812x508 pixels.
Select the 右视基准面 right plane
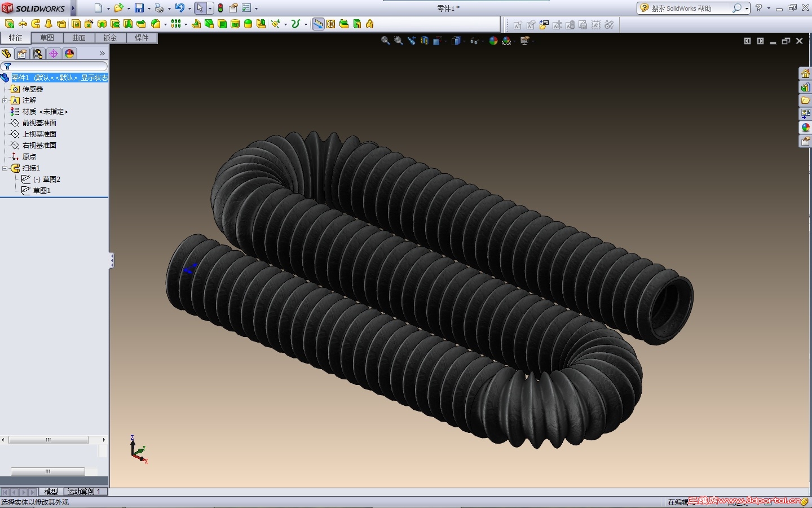tap(34, 146)
